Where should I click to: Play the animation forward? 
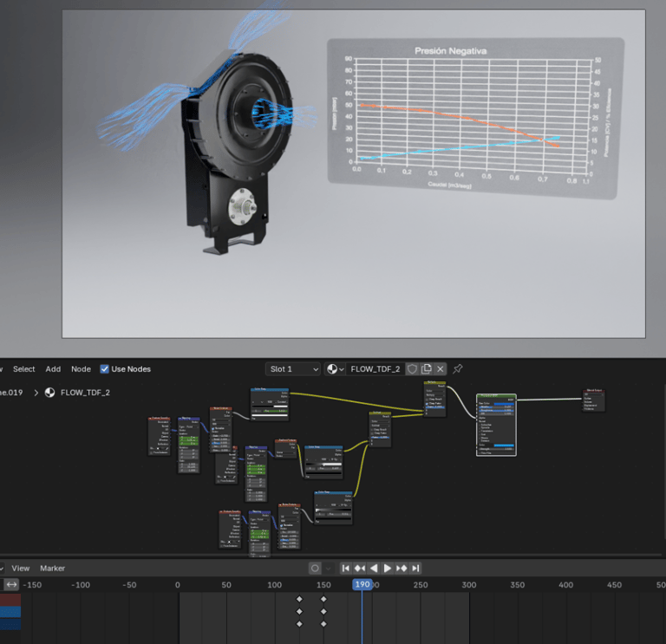388,568
